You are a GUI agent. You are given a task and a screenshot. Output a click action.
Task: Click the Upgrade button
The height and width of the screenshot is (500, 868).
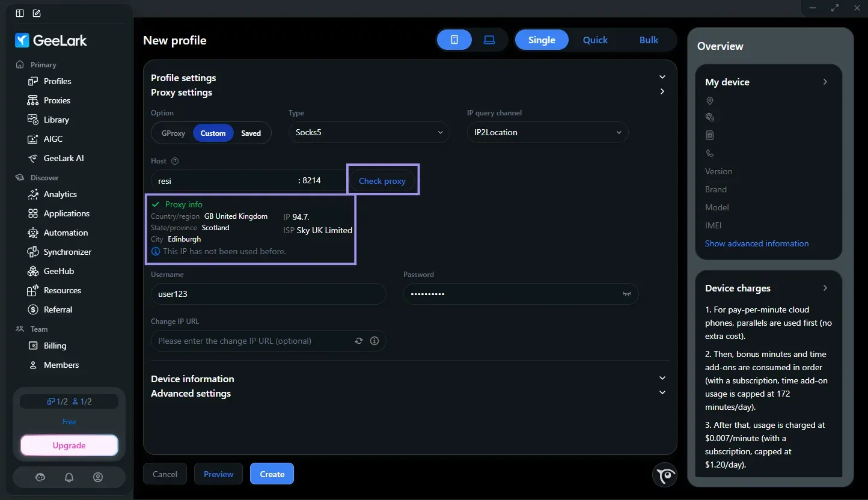coord(69,445)
